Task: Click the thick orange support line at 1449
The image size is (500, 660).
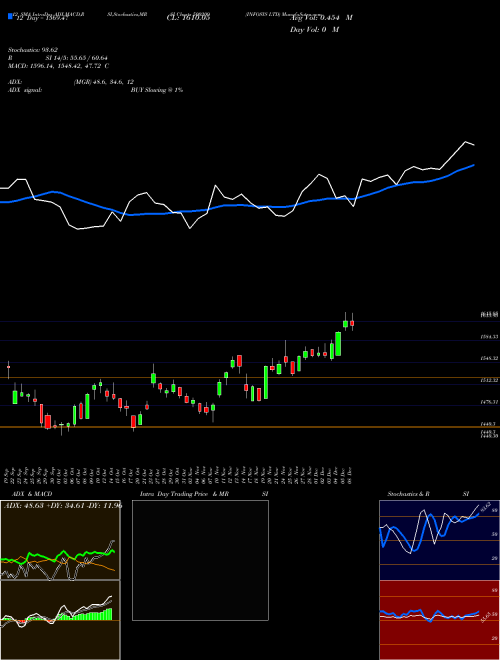Action: 250,427
